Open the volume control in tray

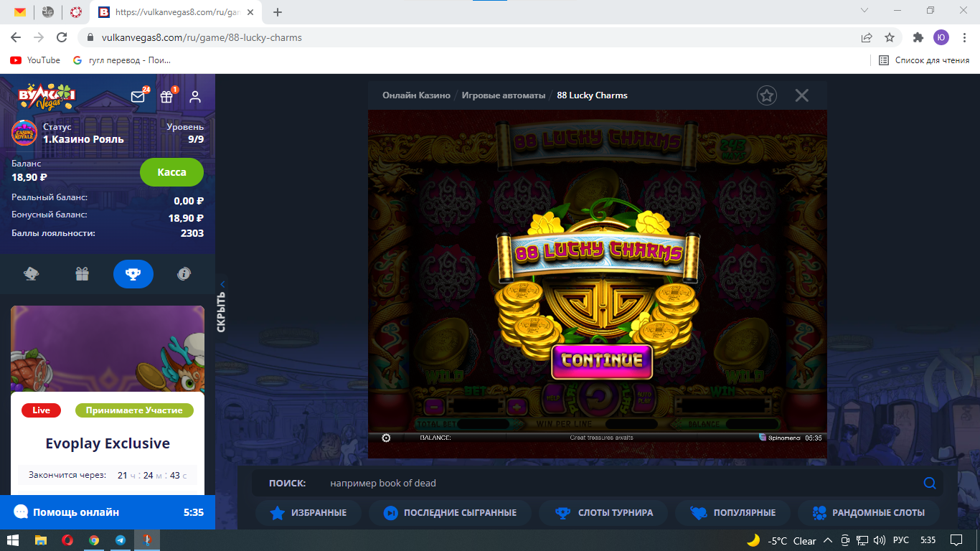tap(879, 540)
